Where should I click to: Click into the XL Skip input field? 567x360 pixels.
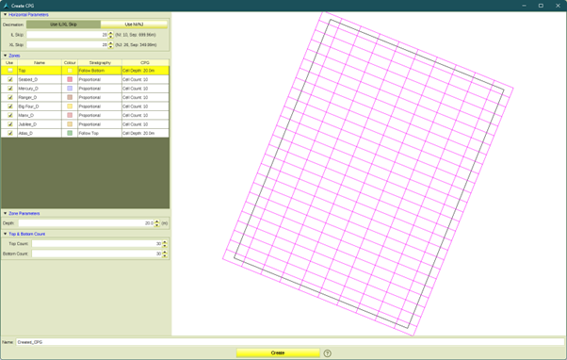pos(67,45)
